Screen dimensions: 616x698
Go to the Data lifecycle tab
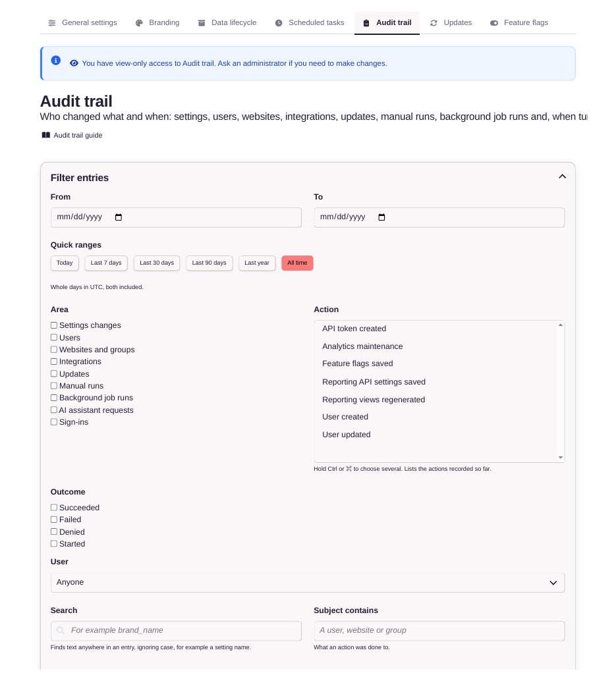[227, 22]
